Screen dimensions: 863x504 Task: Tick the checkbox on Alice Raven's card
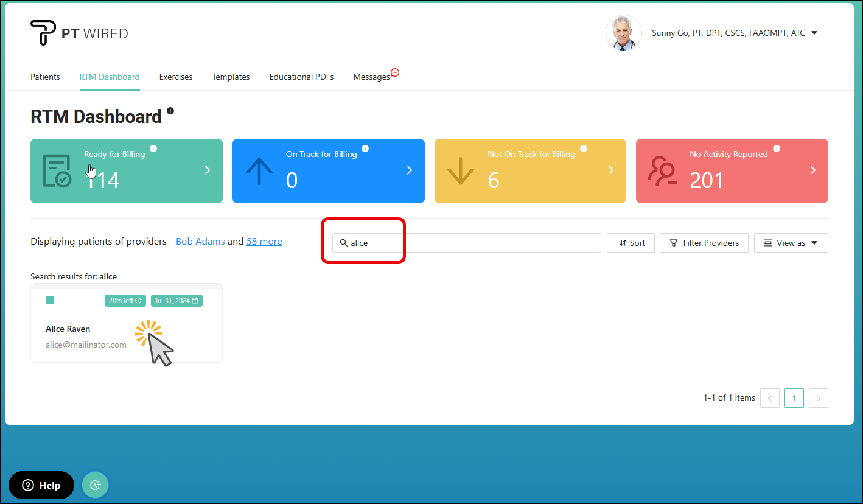point(50,300)
